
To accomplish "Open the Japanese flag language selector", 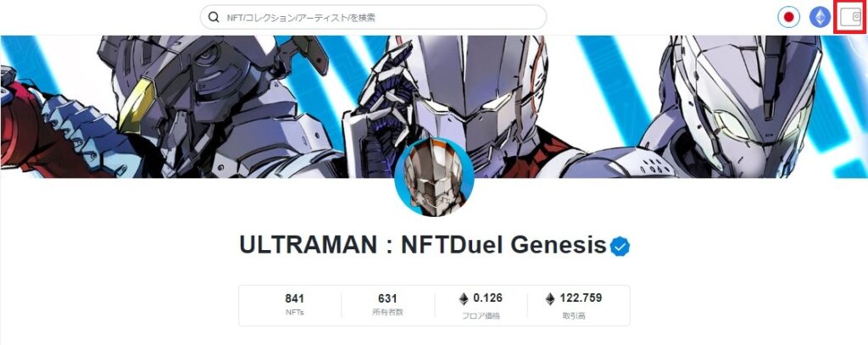I will click(x=789, y=17).
